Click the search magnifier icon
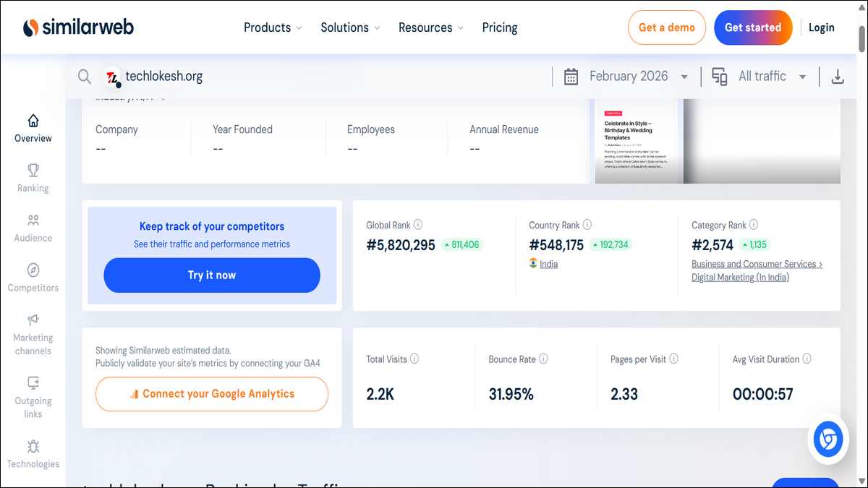Screen dimensions: 868x488 [85, 77]
